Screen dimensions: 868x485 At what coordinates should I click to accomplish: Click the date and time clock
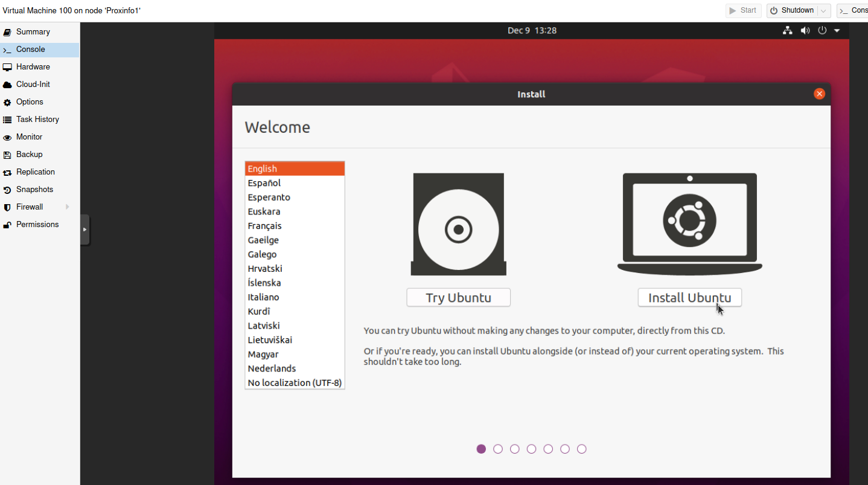(x=532, y=30)
